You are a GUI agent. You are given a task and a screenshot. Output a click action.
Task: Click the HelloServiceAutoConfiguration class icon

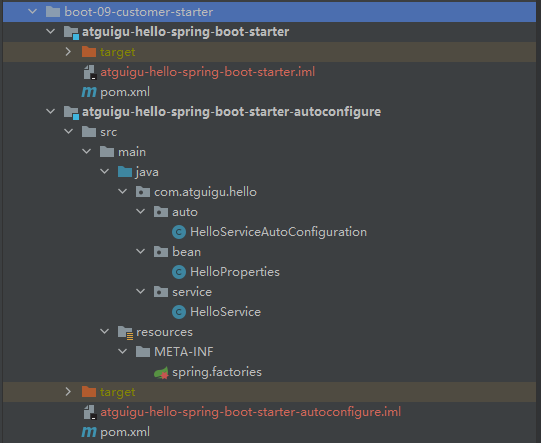coord(179,232)
